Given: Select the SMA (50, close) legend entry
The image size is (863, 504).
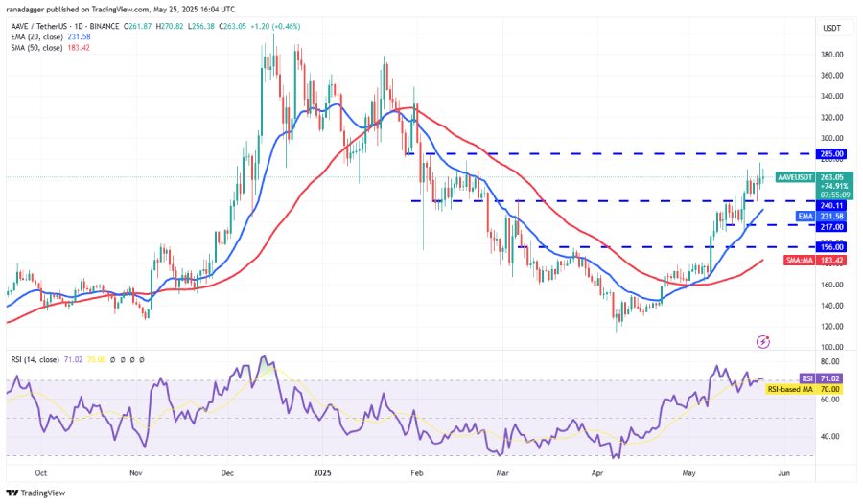Looking at the screenshot, I should [51, 48].
